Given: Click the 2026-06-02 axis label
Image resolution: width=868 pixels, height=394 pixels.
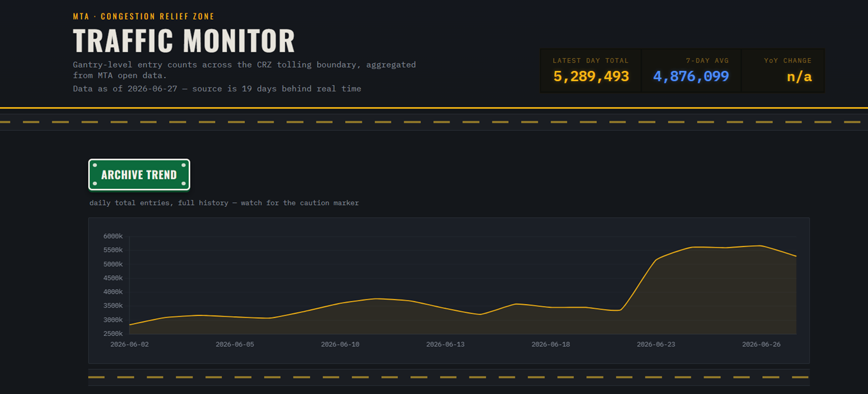Looking at the screenshot, I should pyautogui.click(x=129, y=344).
